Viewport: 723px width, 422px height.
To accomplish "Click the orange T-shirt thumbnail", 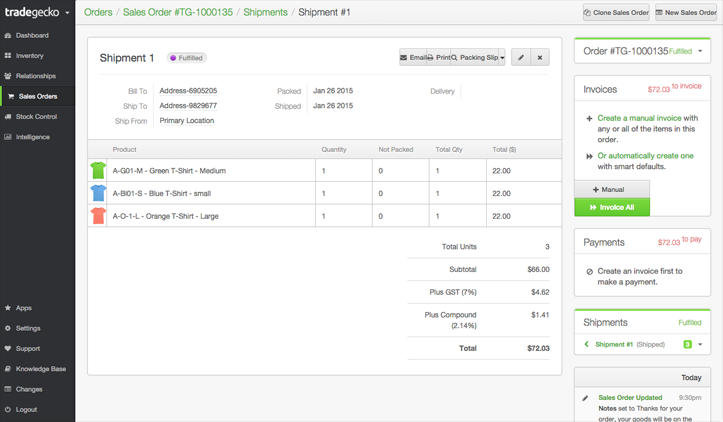I will tap(98, 215).
